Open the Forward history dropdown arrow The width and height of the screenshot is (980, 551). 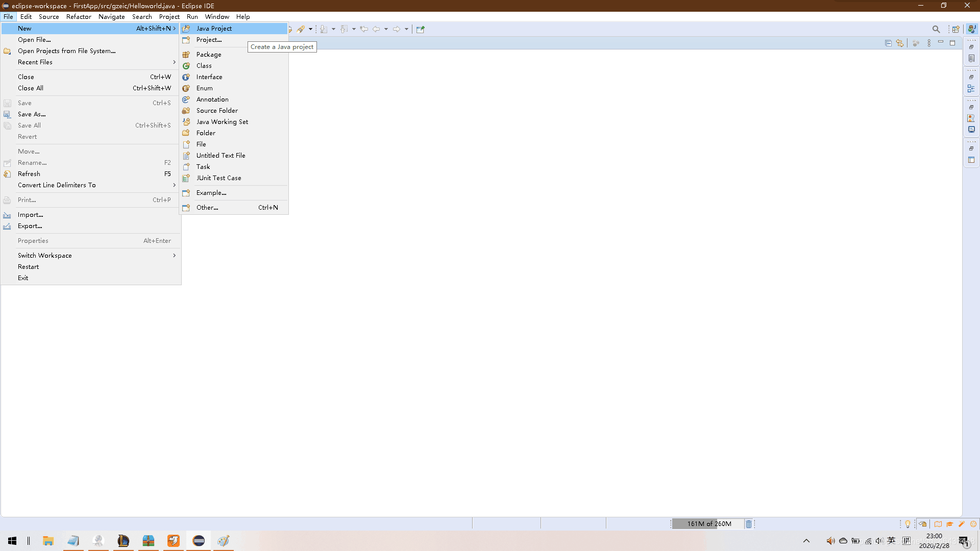[407, 29]
